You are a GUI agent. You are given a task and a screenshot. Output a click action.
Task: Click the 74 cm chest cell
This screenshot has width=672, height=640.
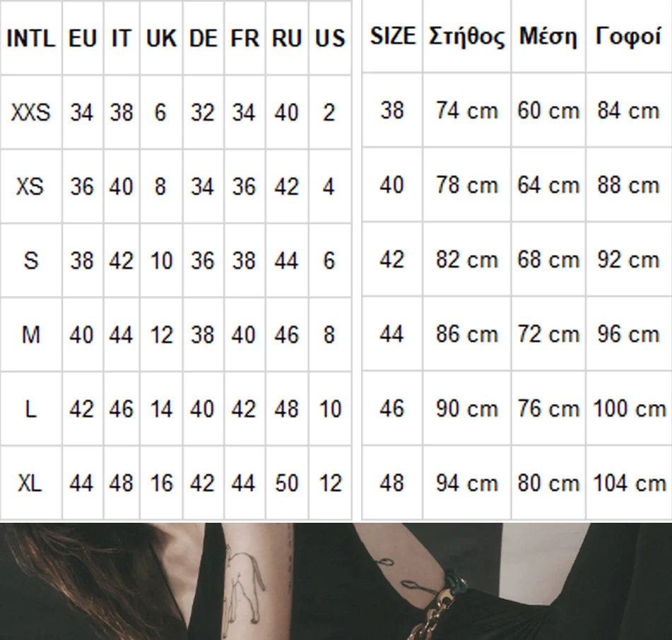point(466,111)
